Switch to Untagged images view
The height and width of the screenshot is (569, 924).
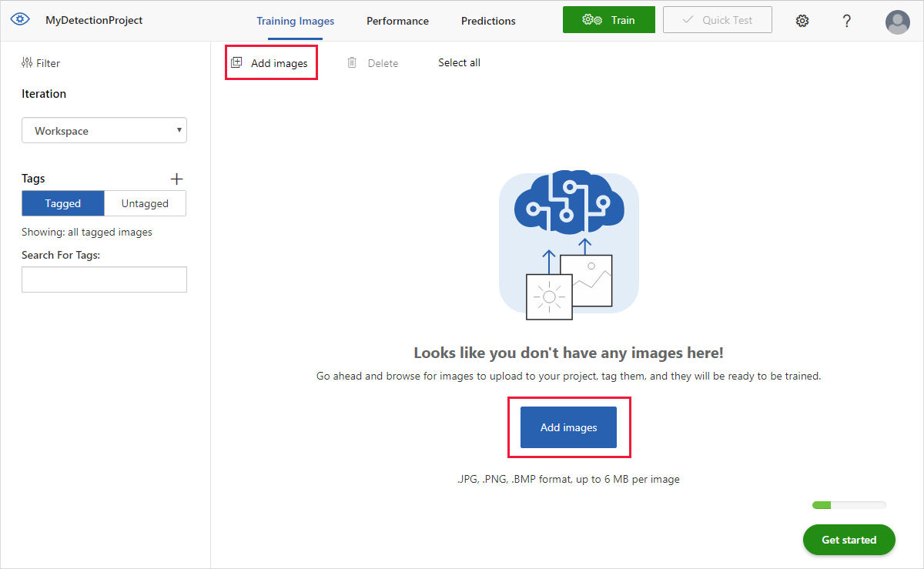(145, 203)
